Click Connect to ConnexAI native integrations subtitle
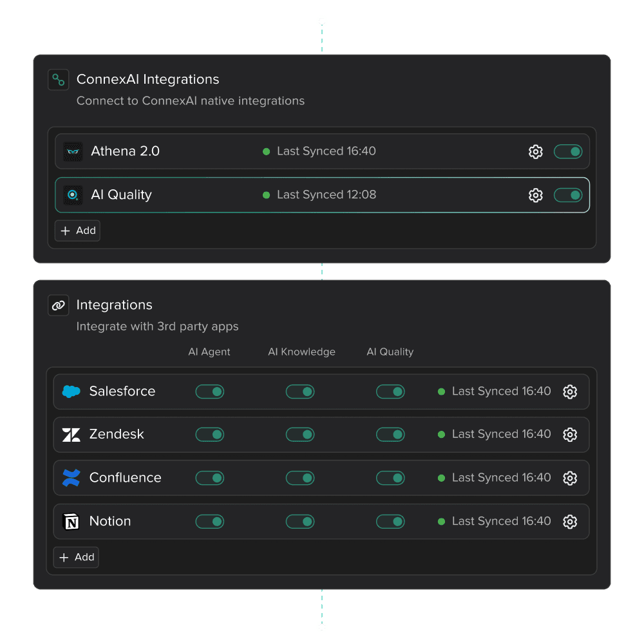 click(191, 101)
